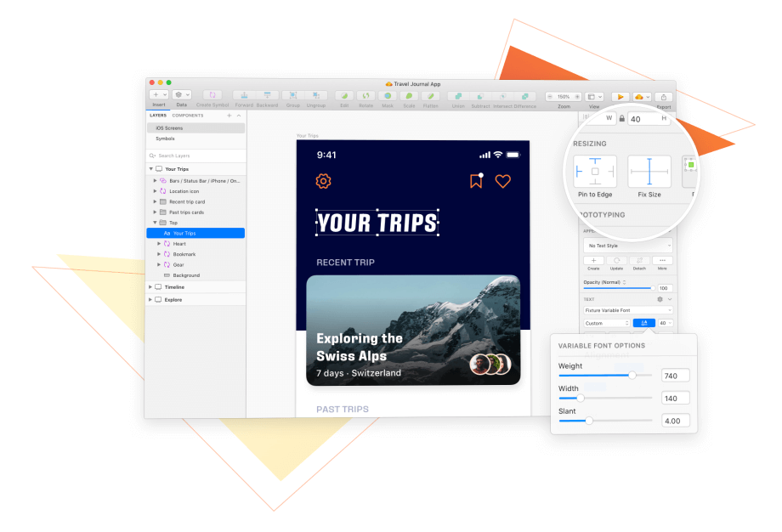
Task: Click the Create text style button
Action: point(593,261)
